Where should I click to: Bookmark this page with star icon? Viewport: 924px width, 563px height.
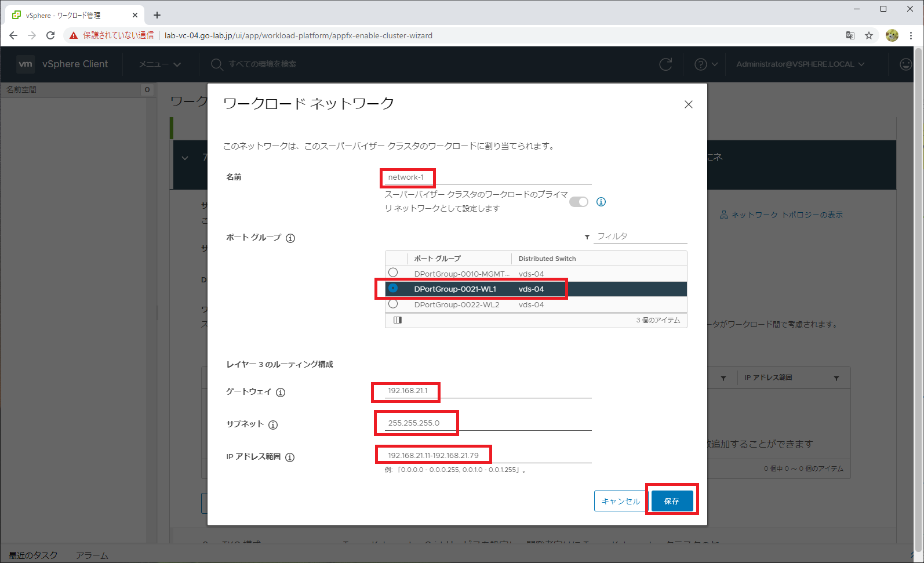click(869, 35)
